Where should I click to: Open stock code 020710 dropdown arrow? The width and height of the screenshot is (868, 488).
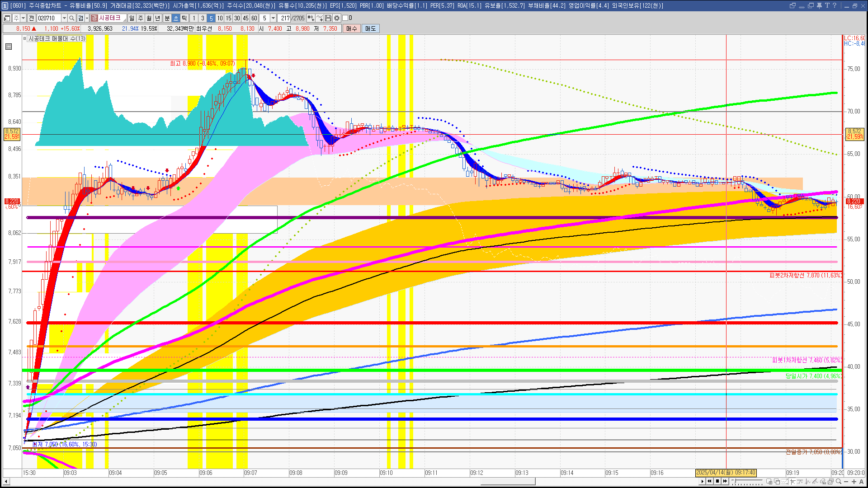pos(64,18)
